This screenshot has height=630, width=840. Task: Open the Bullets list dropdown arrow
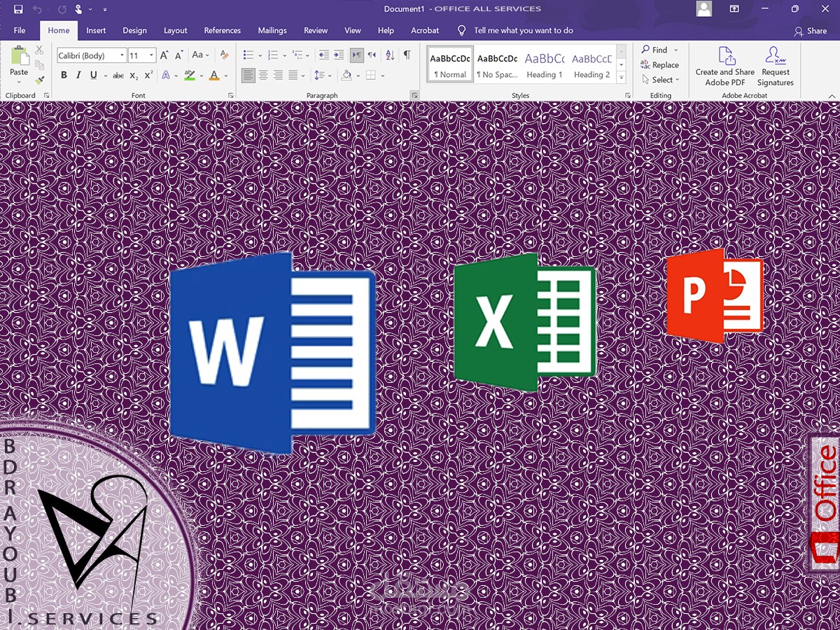(x=260, y=55)
